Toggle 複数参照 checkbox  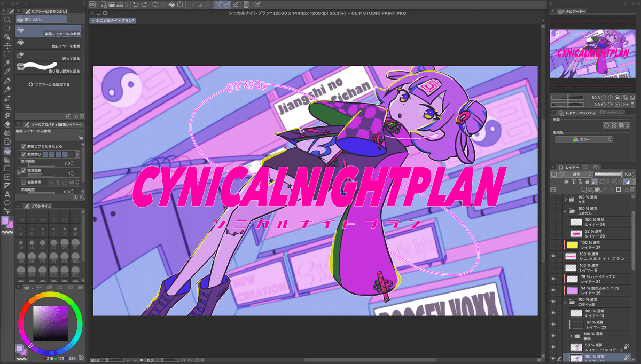point(24,182)
